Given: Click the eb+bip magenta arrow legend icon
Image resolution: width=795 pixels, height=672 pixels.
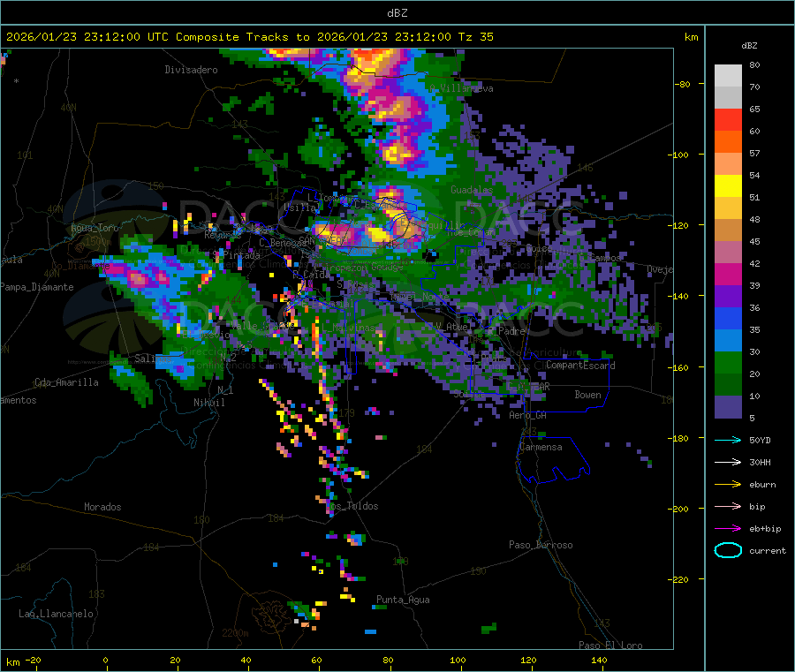Looking at the screenshot, I should point(728,529).
